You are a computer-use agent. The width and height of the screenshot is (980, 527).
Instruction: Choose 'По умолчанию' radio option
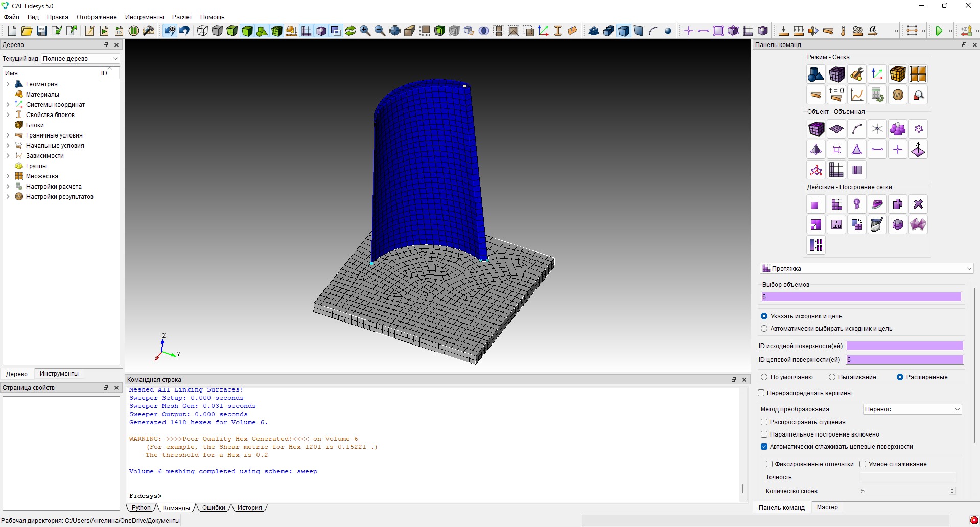764,377
